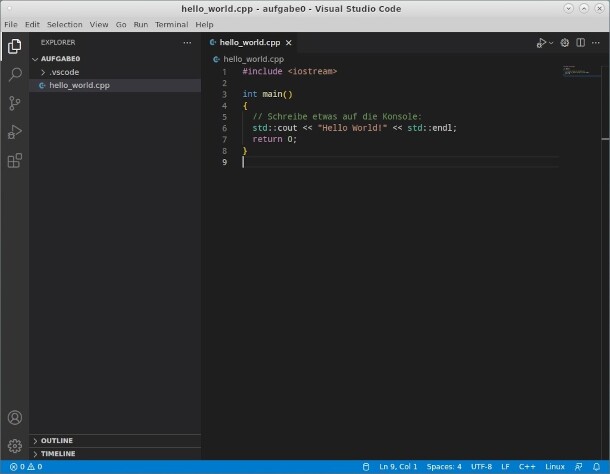Open the Source Control view icon
This screenshot has height=474, width=610.
point(14,103)
